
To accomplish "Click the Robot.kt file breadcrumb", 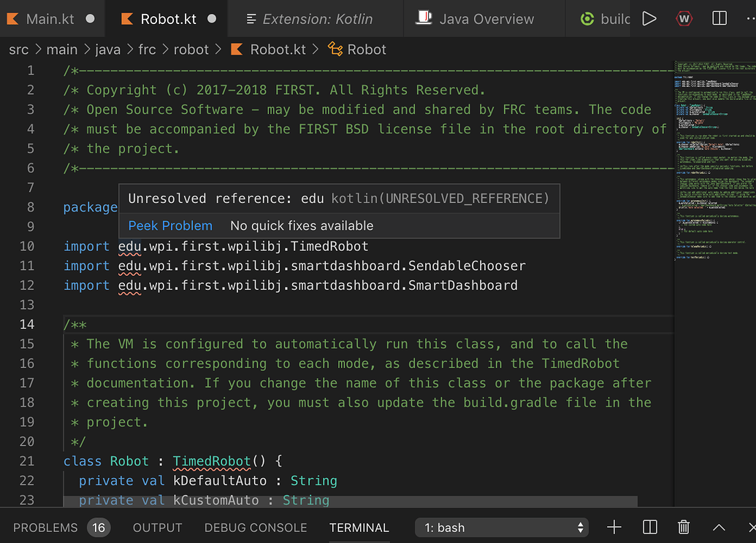I will 278,49.
